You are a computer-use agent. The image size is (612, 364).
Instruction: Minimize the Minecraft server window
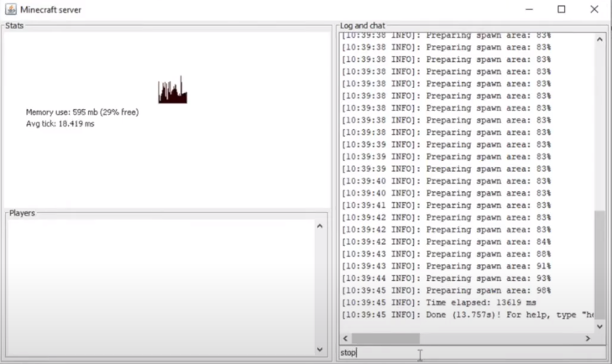pos(529,9)
